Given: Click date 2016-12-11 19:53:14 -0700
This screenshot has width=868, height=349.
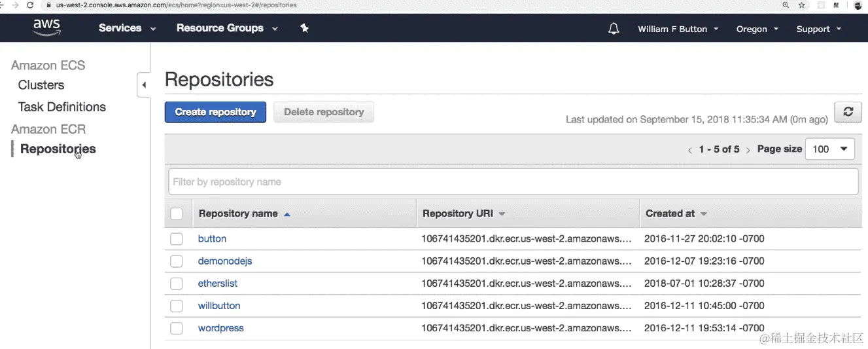Looking at the screenshot, I should tap(704, 328).
